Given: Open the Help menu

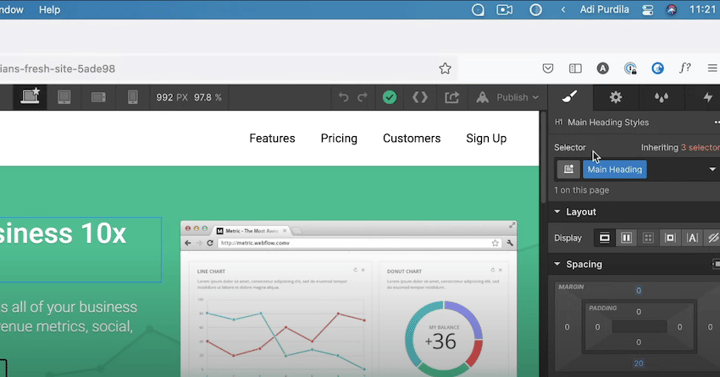Looking at the screenshot, I should tap(50, 10).
